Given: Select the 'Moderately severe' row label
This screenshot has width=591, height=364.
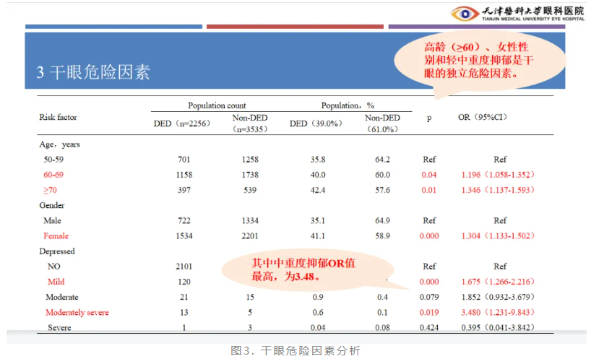Looking at the screenshot, I should [x=77, y=312].
